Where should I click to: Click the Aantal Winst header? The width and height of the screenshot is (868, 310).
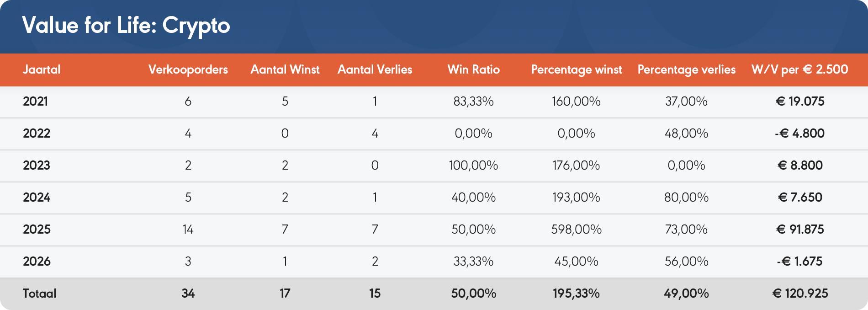285,69
